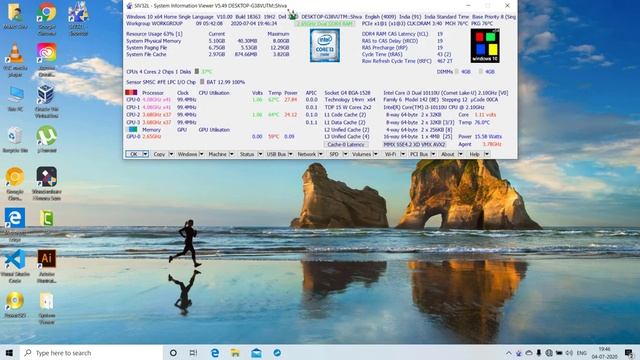The width and height of the screenshot is (640, 360).
Task: Expand the Copy dropdown arrow
Action: tap(171, 154)
